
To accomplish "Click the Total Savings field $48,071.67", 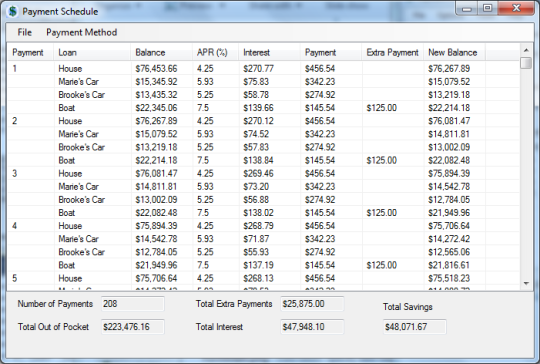I will pos(415,326).
